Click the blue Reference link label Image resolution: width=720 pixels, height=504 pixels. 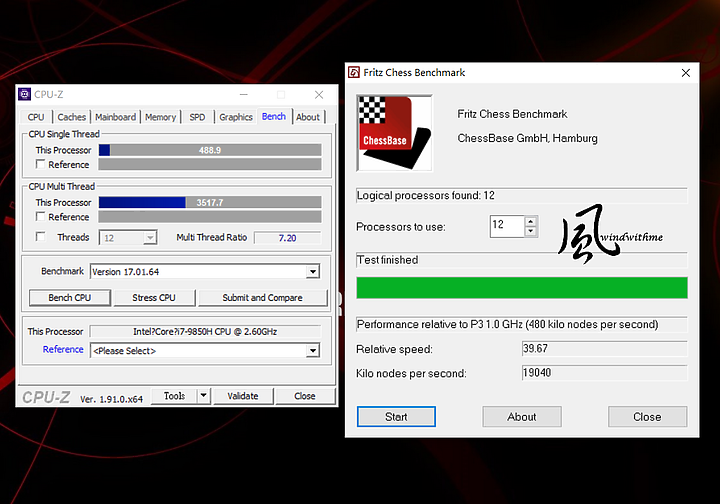pos(63,349)
